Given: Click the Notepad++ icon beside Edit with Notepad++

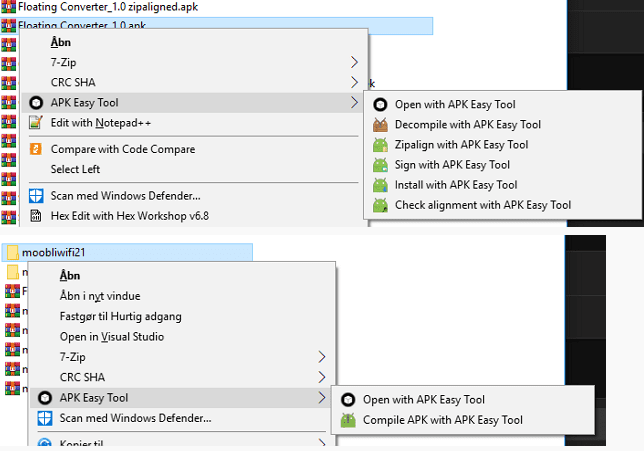Looking at the screenshot, I should point(36,122).
